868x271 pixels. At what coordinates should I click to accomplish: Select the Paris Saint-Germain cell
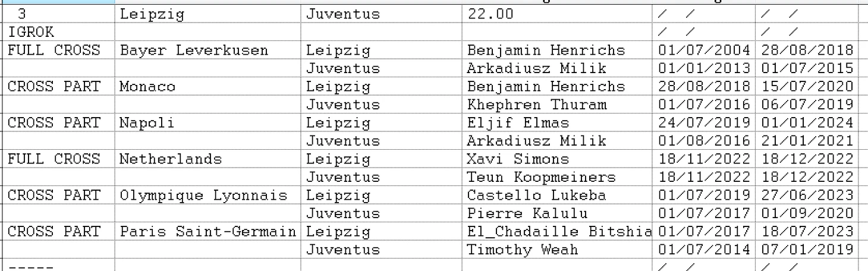(207, 231)
